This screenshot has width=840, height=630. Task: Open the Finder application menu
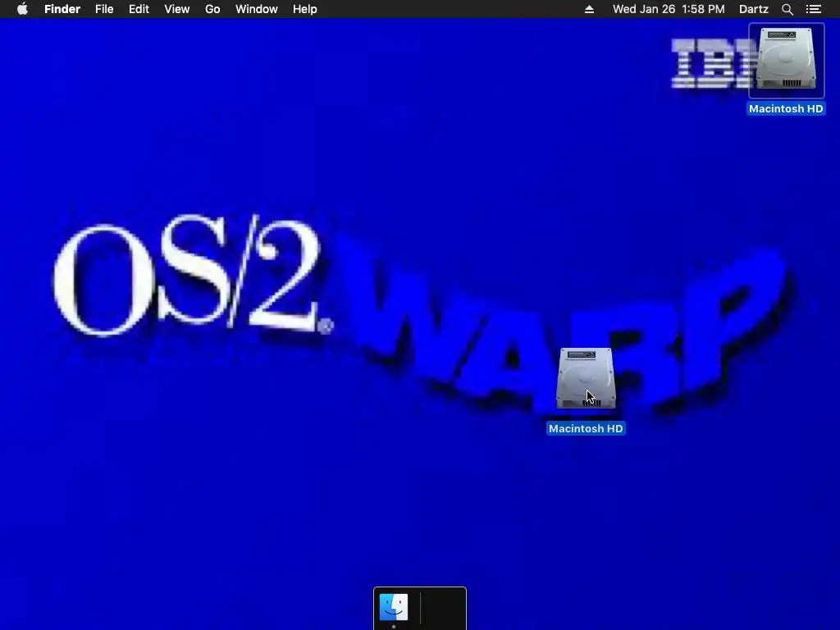coord(62,9)
